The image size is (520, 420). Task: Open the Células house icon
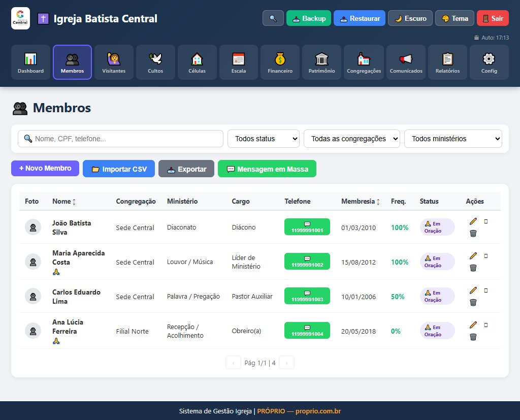[197, 59]
